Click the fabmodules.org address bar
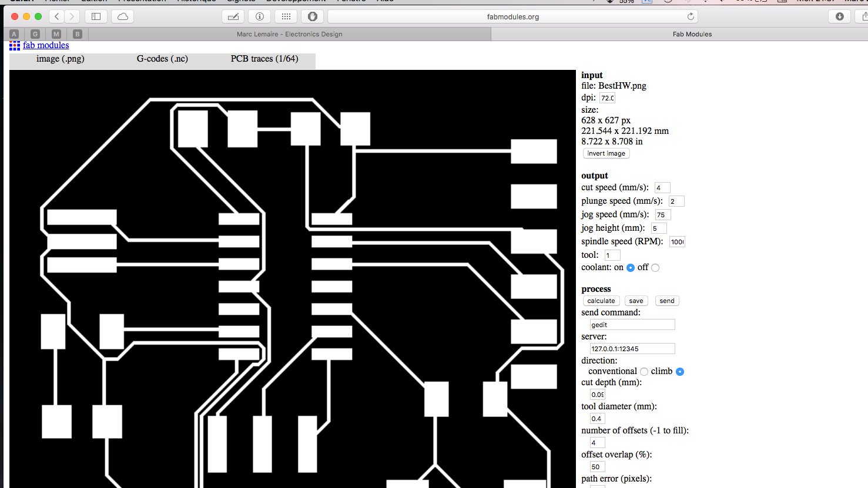 click(513, 16)
